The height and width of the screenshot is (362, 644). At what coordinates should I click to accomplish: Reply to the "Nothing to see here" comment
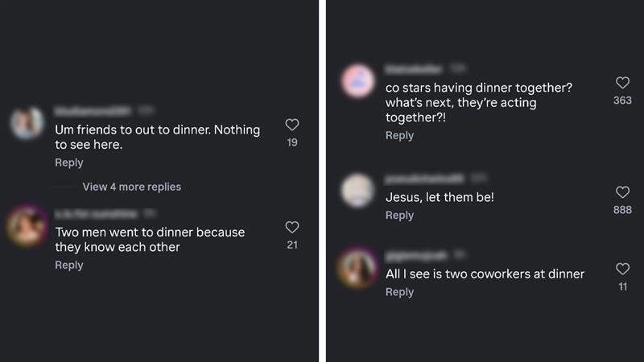click(69, 162)
